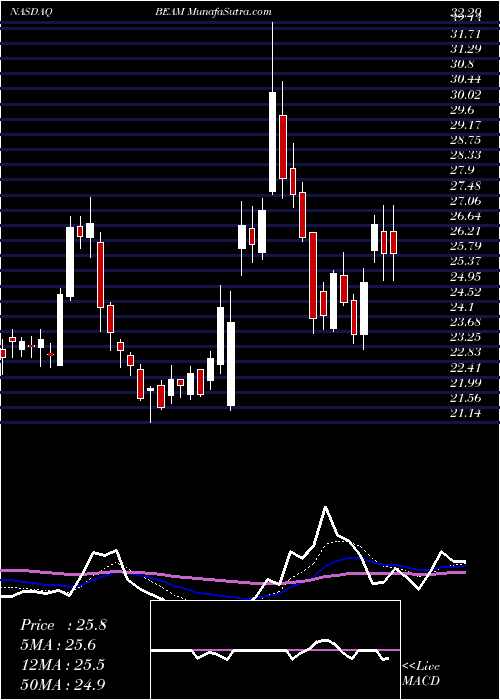Select the 29.17 price axis label
The height and width of the screenshot is (700, 500).
coord(466,125)
